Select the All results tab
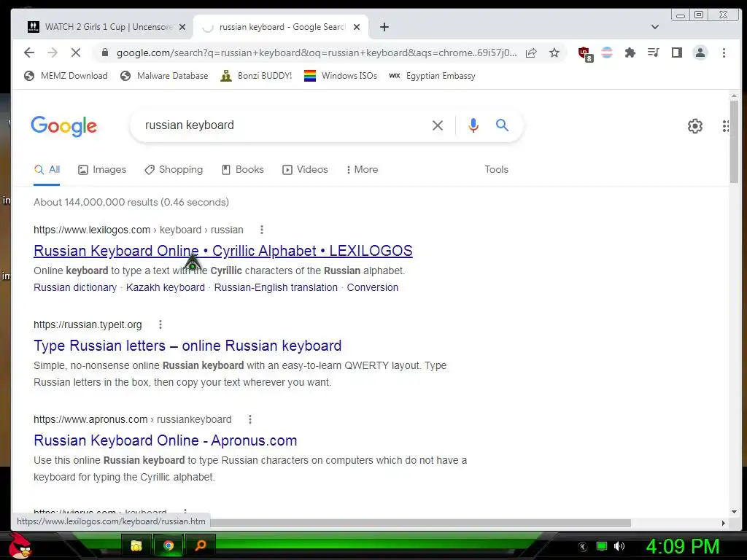This screenshot has width=747, height=560. click(47, 169)
